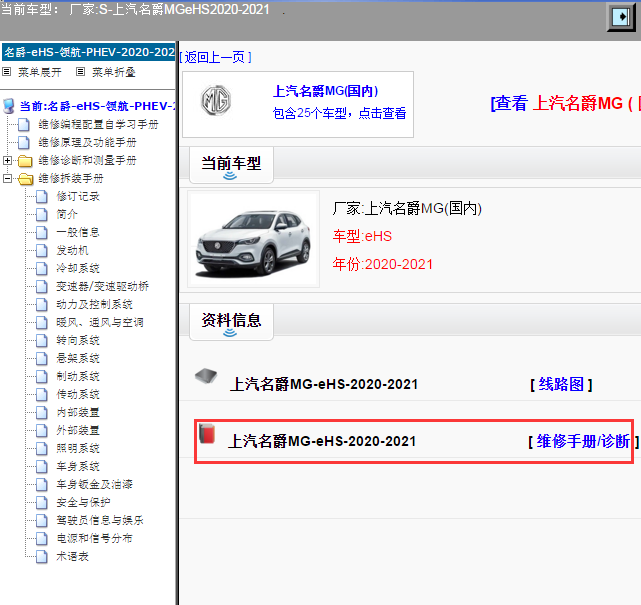Click document icon next to 发动机
The width and height of the screenshot is (641, 605).
[x=41, y=251]
